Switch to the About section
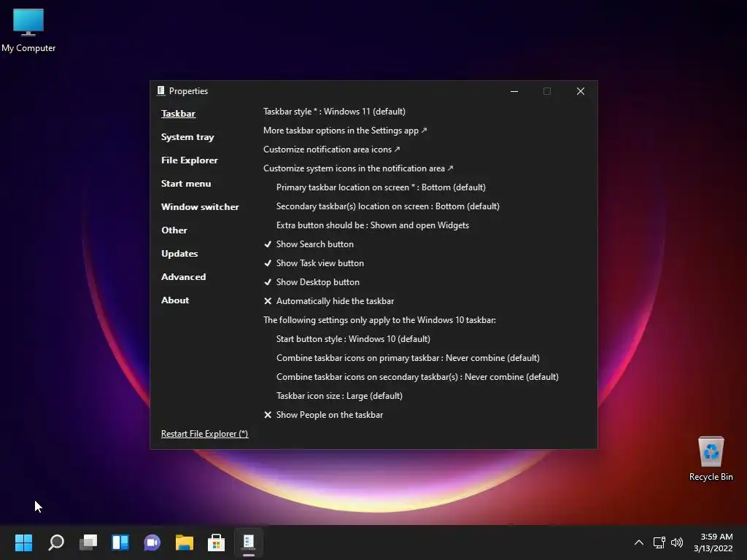 point(175,300)
